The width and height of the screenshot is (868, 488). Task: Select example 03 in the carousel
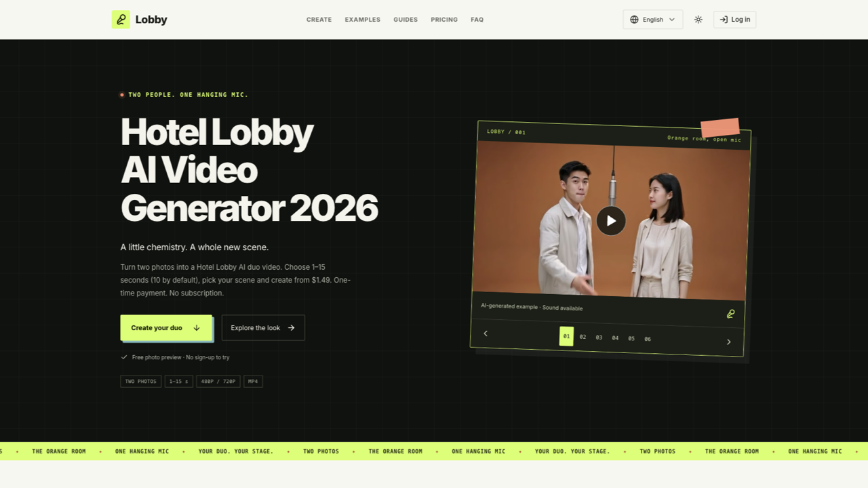pyautogui.click(x=599, y=338)
